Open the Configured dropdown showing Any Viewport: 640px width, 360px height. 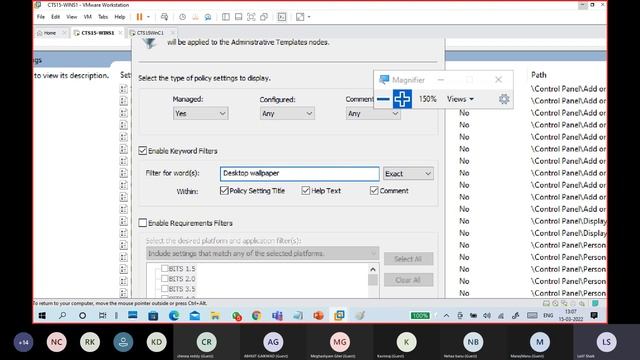click(287, 113)
